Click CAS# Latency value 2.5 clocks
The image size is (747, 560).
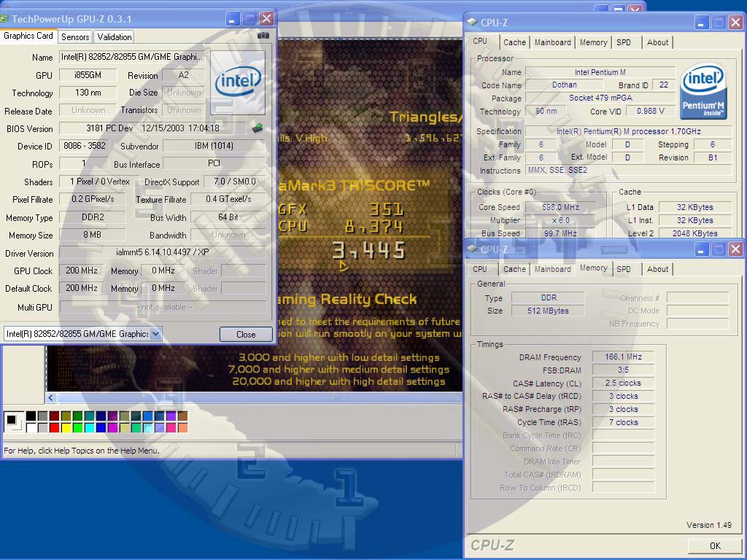point(623,383)
